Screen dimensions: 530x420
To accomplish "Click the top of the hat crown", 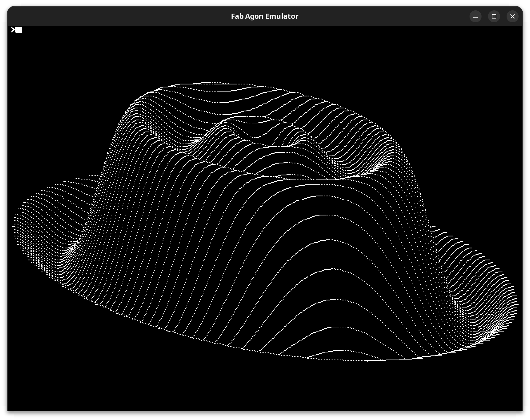I will click(212, 83).
